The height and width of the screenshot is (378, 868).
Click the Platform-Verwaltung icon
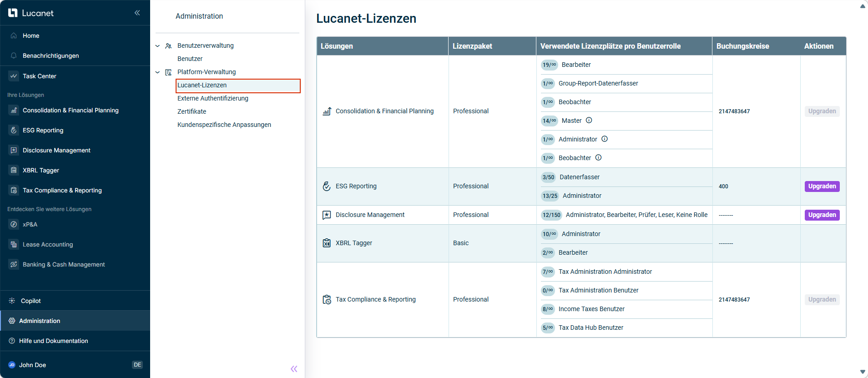pyautogui.click(x=168, y=72)
